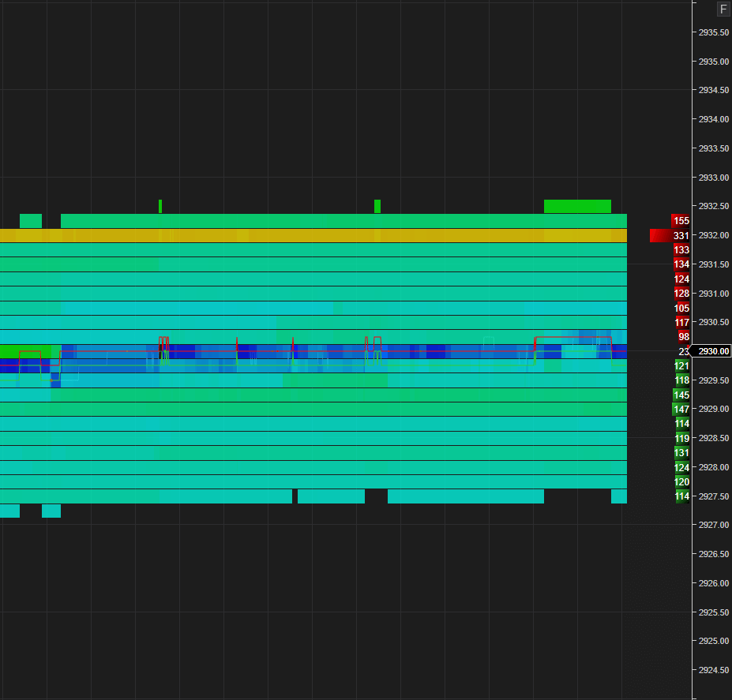
Task: Select the red ask size 331 label
Action: pyautogui.click(x=681, y=235)
